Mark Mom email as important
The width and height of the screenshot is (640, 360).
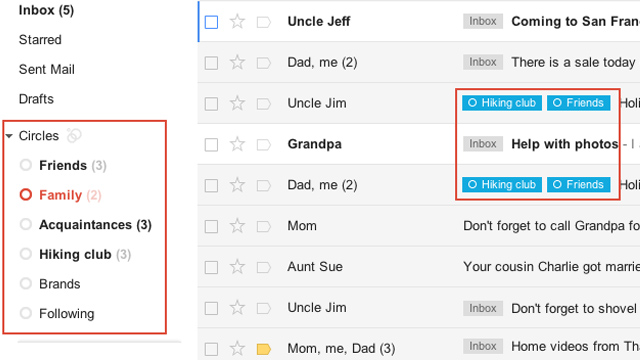pos(264,227)
